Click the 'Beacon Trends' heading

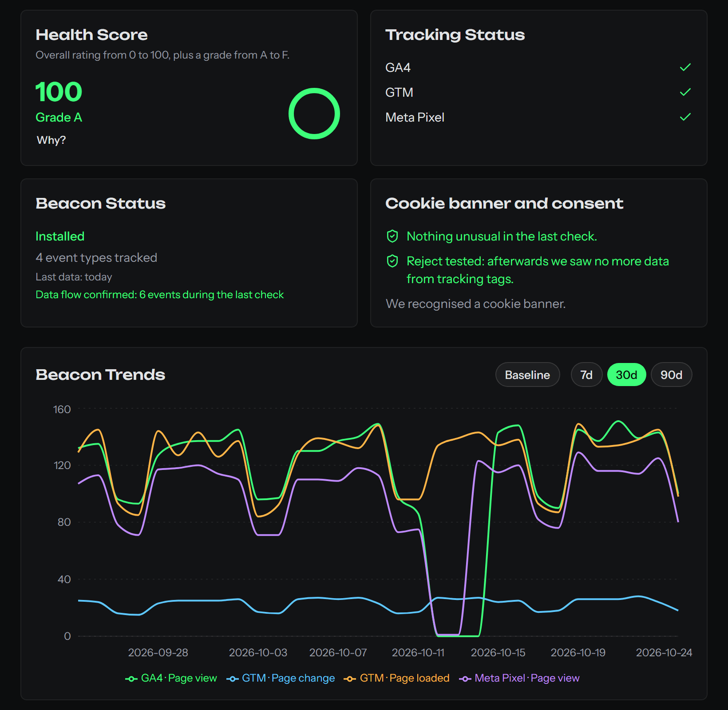point(100,375)
